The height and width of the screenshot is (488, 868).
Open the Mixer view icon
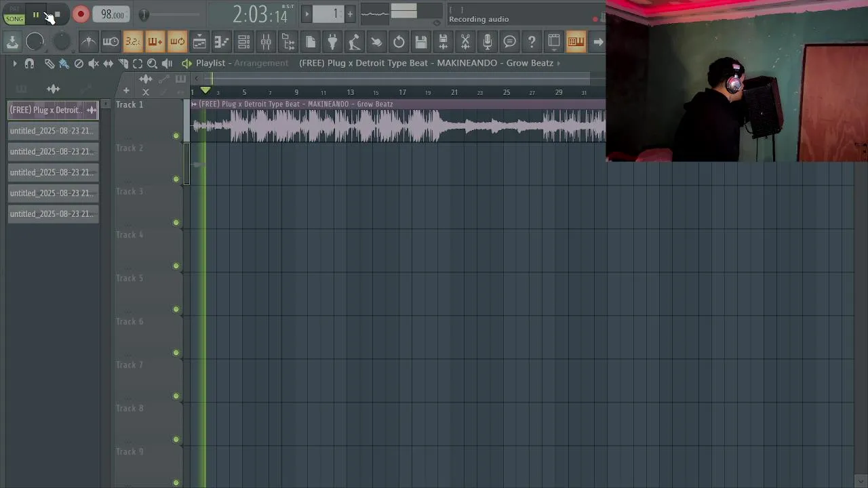coord(266,42)
